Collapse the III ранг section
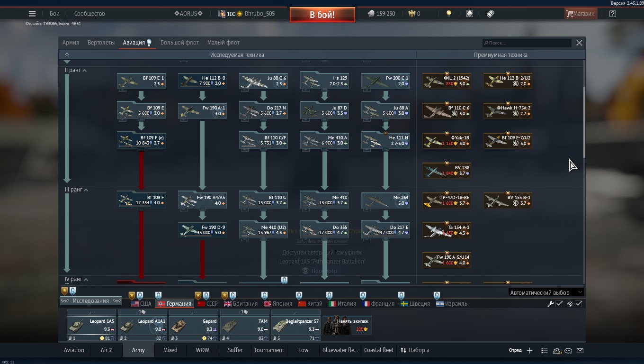 76,190
